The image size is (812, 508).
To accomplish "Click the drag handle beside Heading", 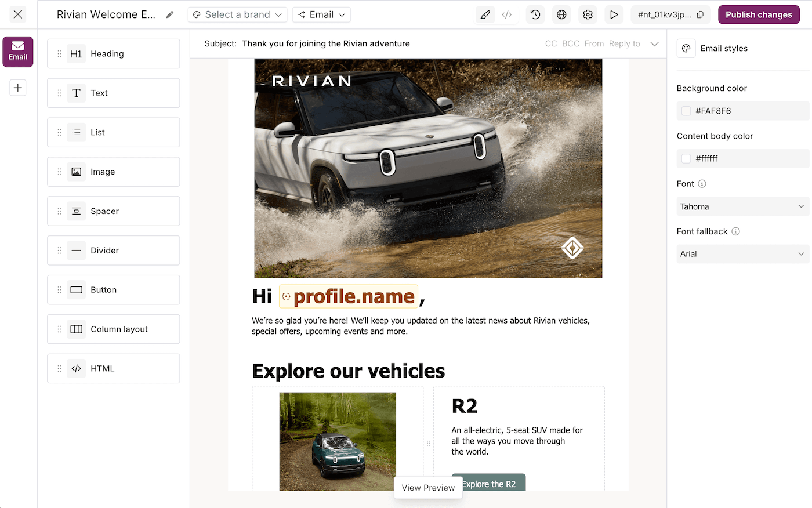I will 59,54.
